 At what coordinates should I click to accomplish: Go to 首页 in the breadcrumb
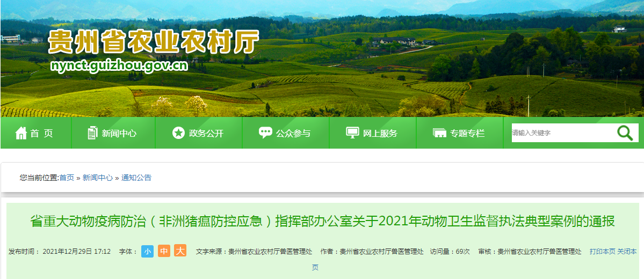tap(67, 178)
